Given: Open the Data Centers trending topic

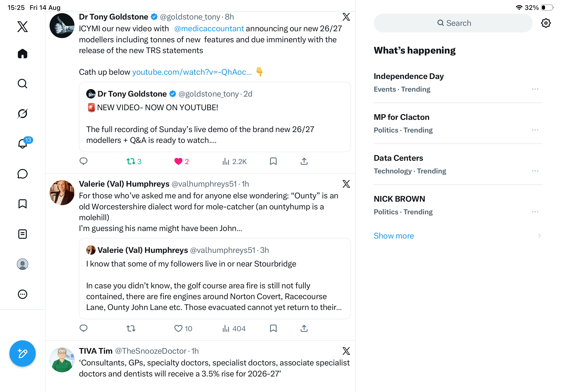Looking at the screenshot, I should (458, 164).
